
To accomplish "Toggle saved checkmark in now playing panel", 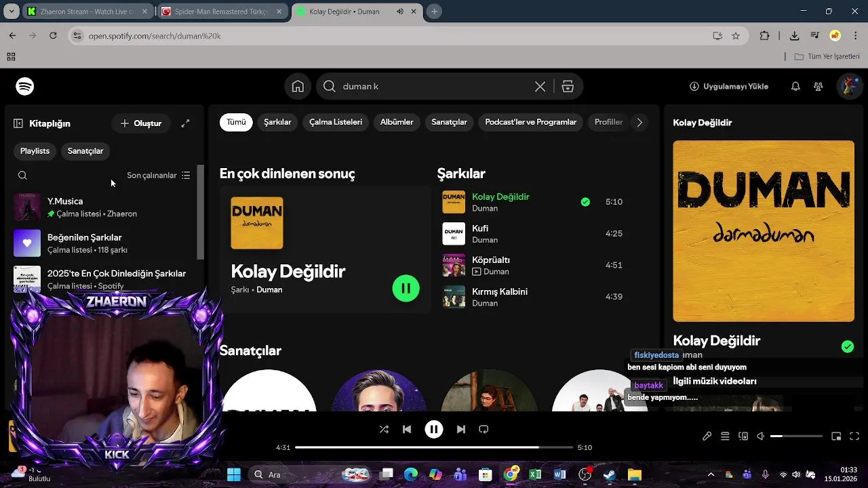I will click(x=848, y=346).
